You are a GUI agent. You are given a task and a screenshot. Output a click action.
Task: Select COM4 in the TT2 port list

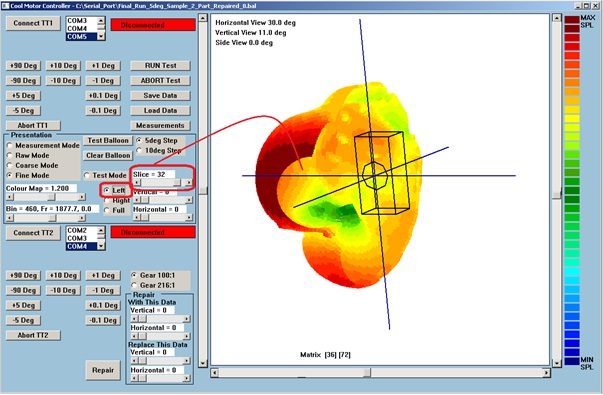pyautogui.click(x=82, y=246)
